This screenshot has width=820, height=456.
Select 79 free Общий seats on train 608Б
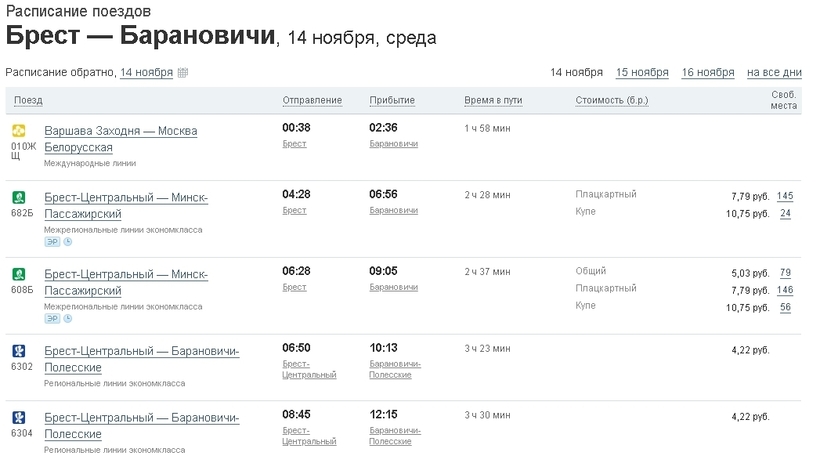785,273
